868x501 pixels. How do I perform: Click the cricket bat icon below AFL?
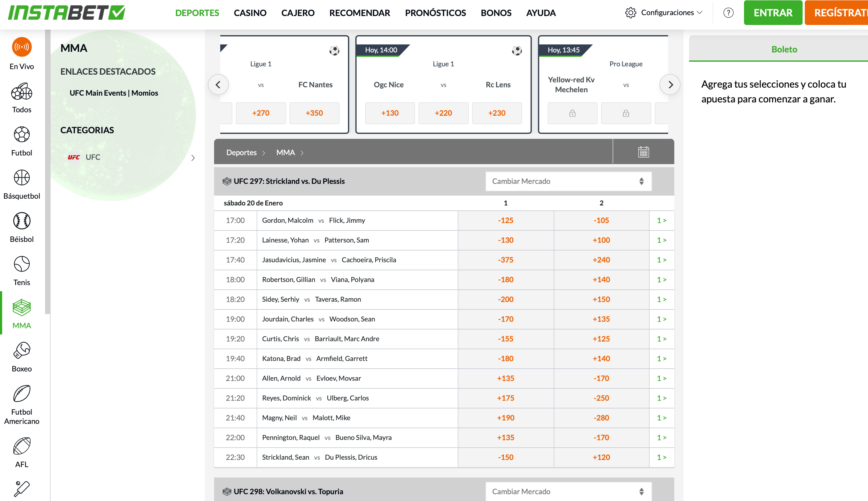pyautogui.click(x=22, y=489)
